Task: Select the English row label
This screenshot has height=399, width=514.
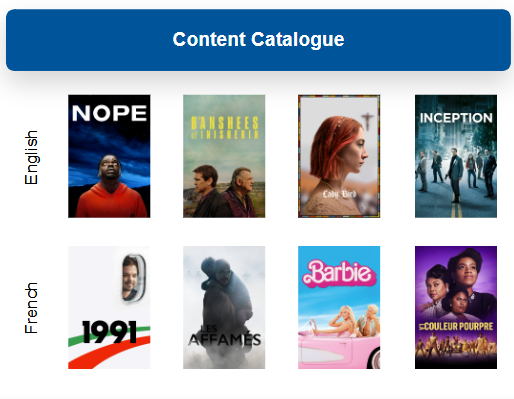Action: (x=31, y=157)
